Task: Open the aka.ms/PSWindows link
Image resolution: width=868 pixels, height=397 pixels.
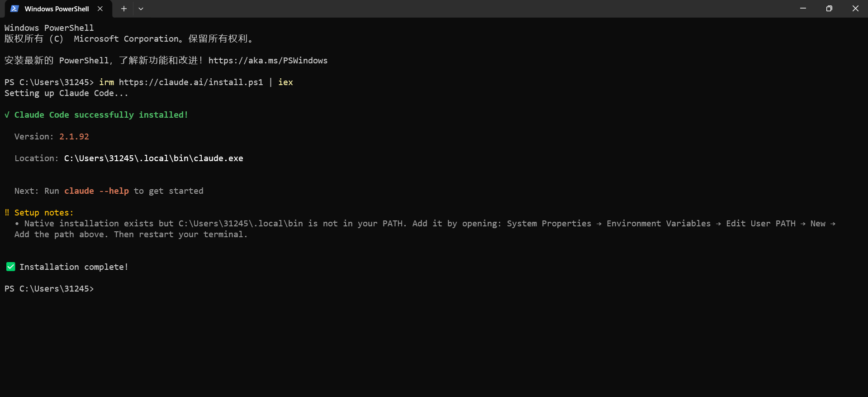Action: pyautogui.click(x=268, y=61)
